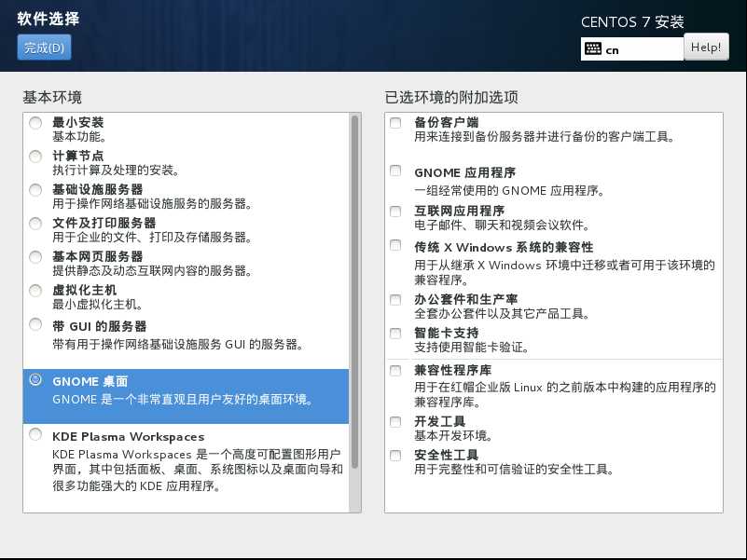Click the description 最小虚拟化主机。
This screenshot has width=747, height=560.
pyautogui.click(x=98, y=304)
